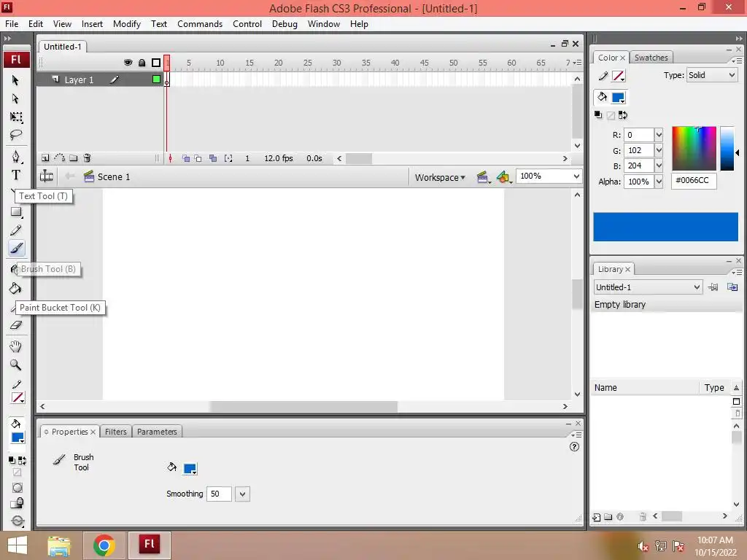The width and height of the screenshot is (747, 560).
Task: Toggle lock all layers padlock icon
Action: click(142, 63)
